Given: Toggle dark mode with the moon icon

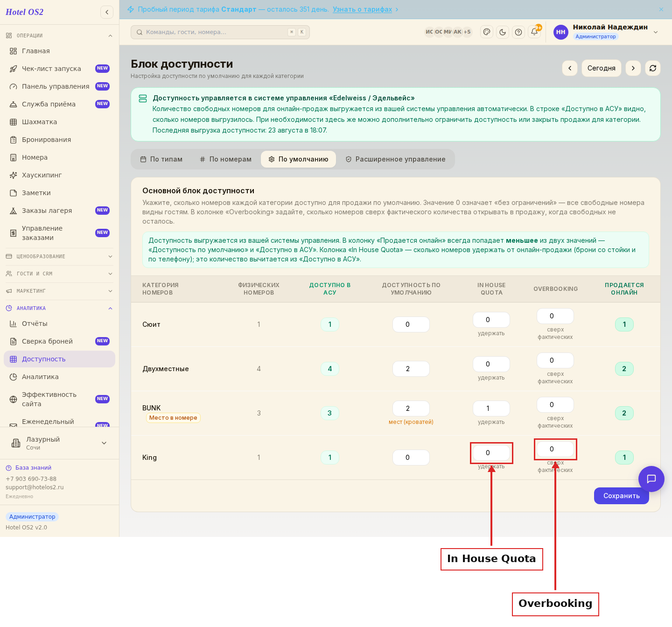Looking at the screenshot, I should (x=503, y=32).
